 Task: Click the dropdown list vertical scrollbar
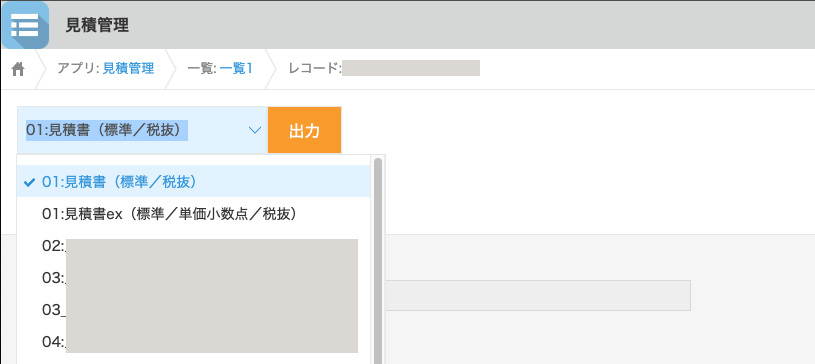(x=378, y=260)
